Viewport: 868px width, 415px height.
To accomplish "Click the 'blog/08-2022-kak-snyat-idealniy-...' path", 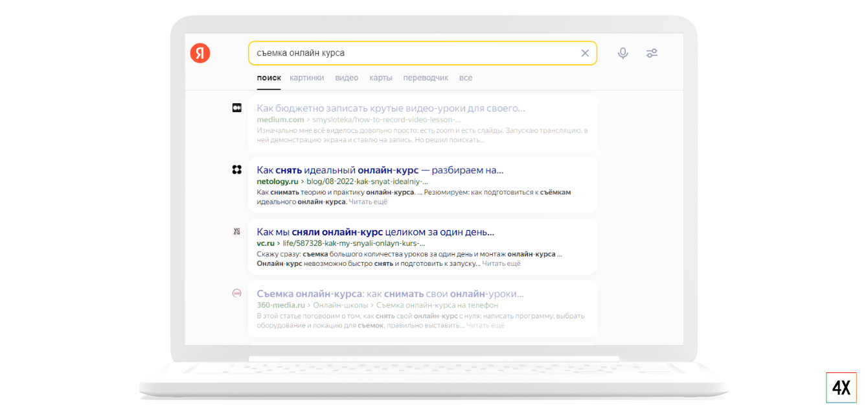I will (x=367, y=182).
